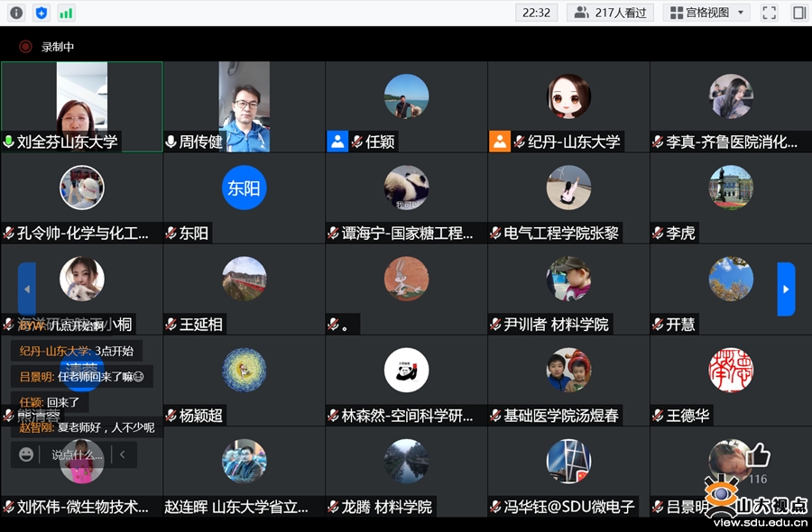Click 刘全芬's green microphone icon

click(x=9, y=142)
